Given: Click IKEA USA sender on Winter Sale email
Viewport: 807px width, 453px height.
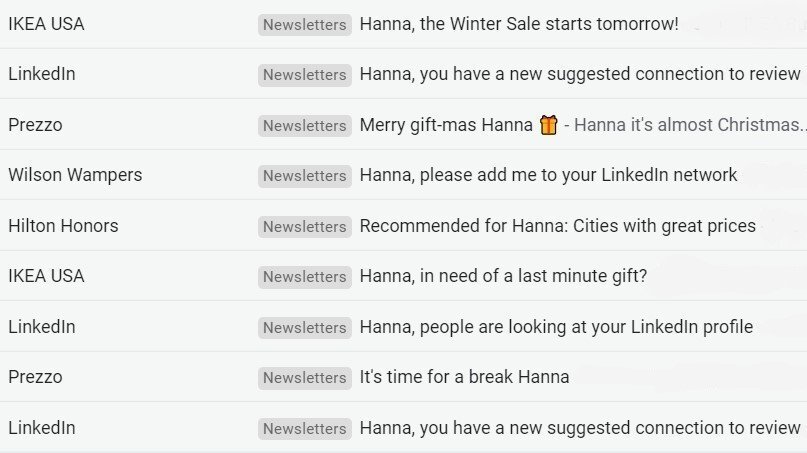Looking at the screenshot, I should pyautogui.click(x=46, y=24).
